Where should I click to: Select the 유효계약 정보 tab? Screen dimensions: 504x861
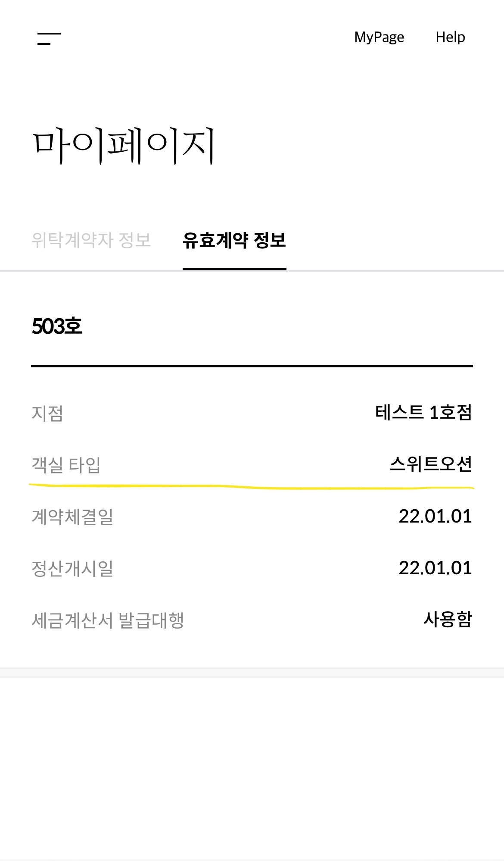coord(234,240)
